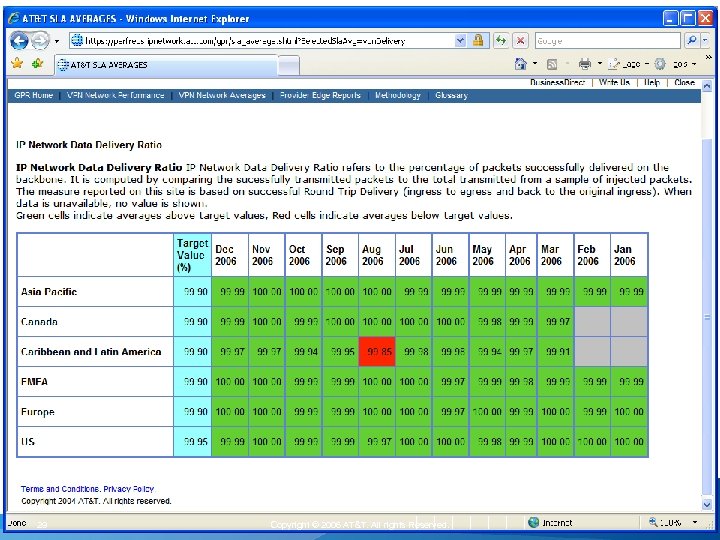Click the EMEA row label
The height and width of the screenshot is (540, 720).
point(34,382)
